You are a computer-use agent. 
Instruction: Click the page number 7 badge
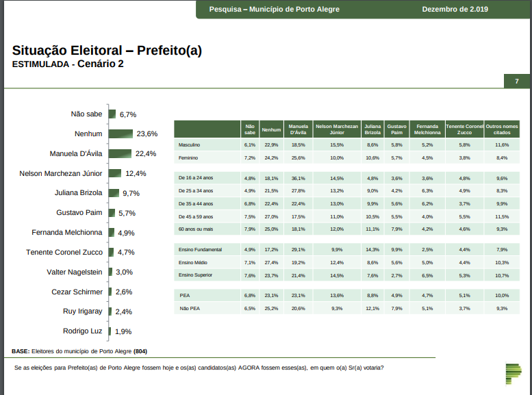(x=516, y=81)
